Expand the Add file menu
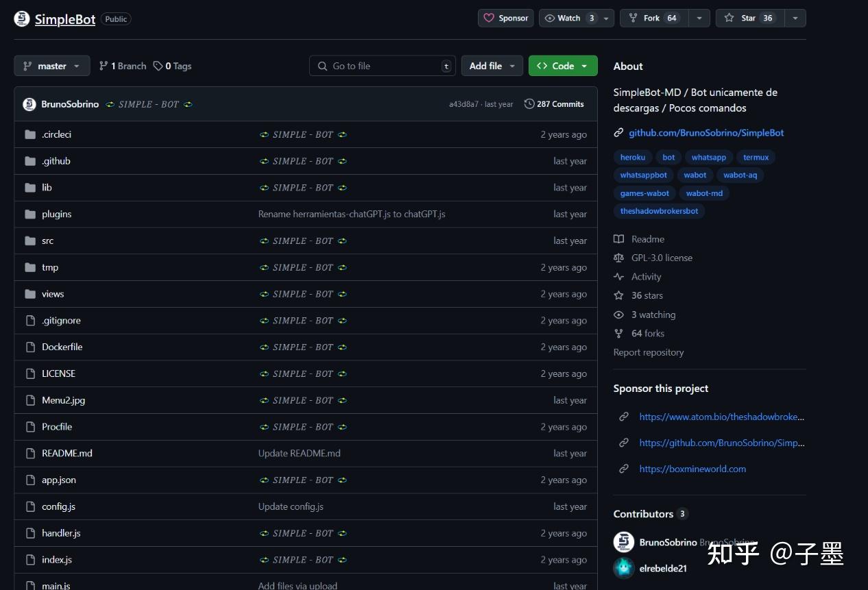This screenshot has height=590, width=868. point(492,66)
